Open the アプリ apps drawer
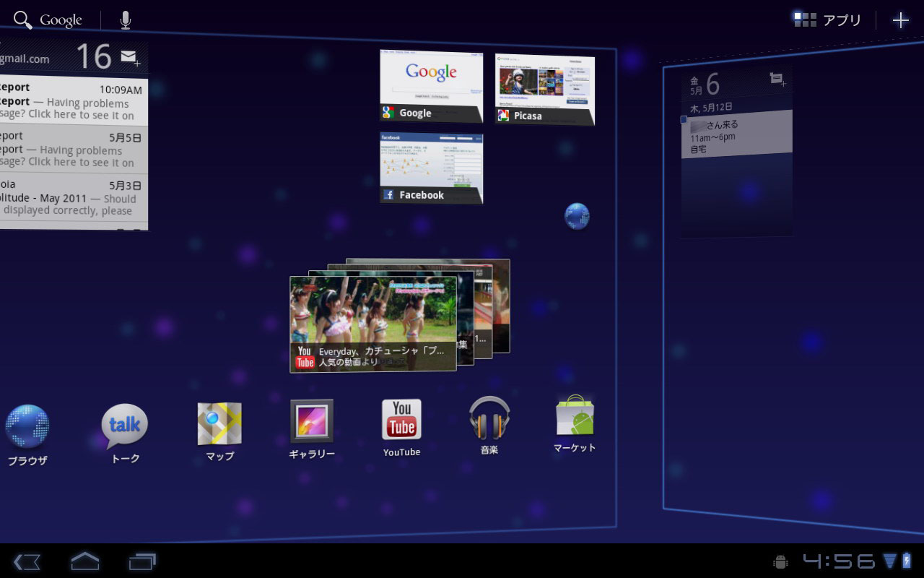 pyautogui.click(x=827, y=20)
